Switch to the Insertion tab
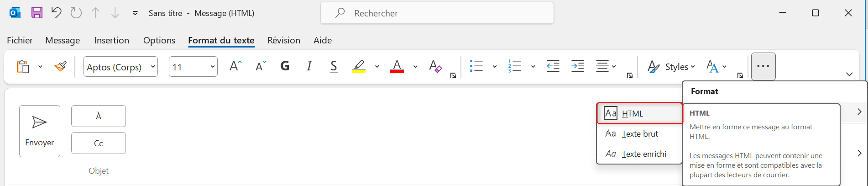Image resolution: width=868 pixels, height=186 pixels. tap(112, 40)
